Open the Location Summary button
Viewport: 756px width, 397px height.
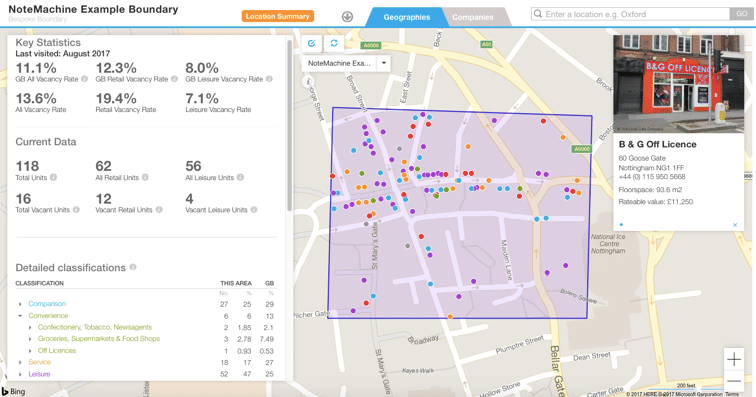tap(278, 16)
